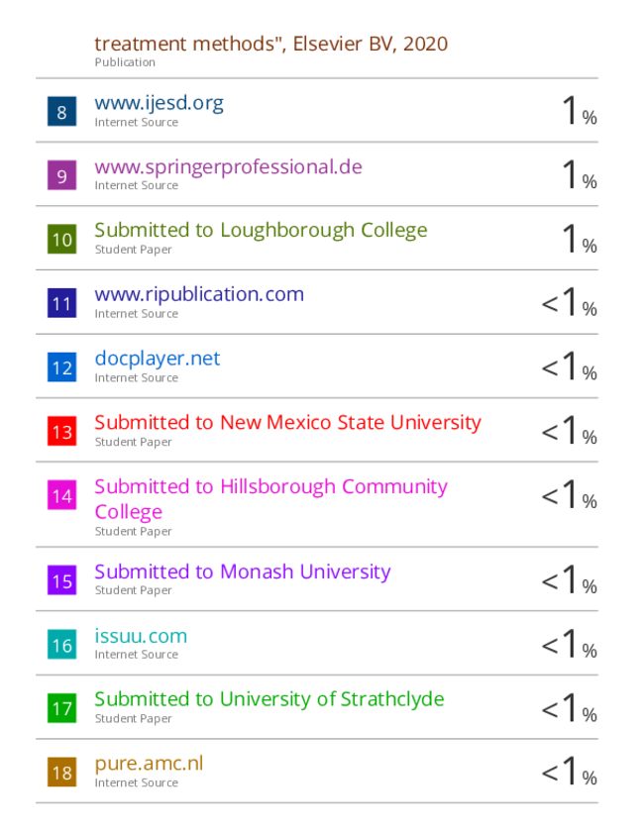The image size is (644, 833).
Task: Open Submitted to New Mexico State University
Action: 288,423
